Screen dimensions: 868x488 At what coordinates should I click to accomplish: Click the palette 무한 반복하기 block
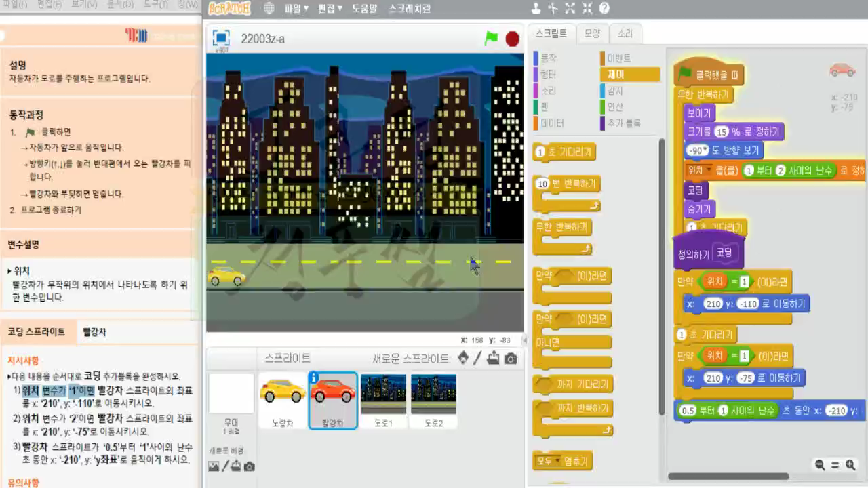(562, 228)
